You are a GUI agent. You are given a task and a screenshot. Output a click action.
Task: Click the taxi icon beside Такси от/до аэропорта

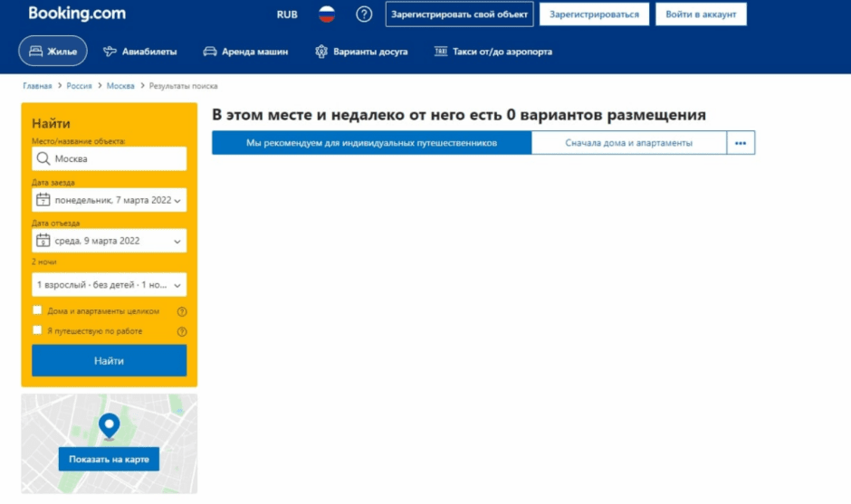pos(441,51)
